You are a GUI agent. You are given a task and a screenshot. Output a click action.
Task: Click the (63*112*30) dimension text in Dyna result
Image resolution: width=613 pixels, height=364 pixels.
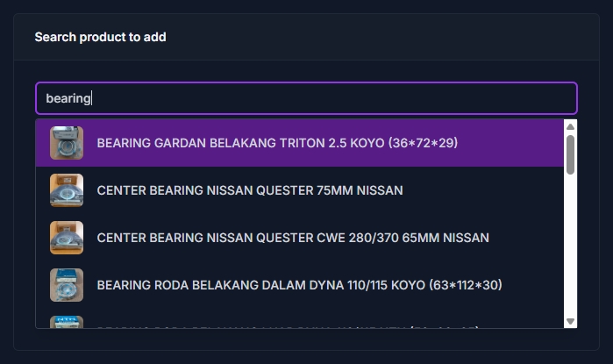tap(466, 285)
